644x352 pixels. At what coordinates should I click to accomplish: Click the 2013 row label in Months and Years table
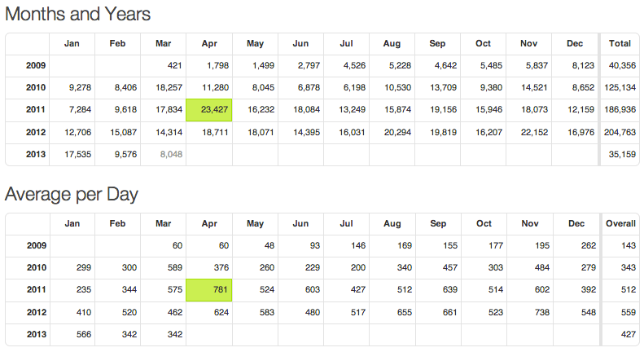click(36, 154)
